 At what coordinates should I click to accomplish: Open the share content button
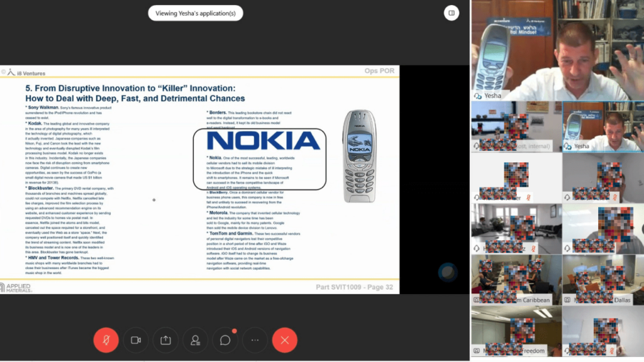(x=165, y=340)
